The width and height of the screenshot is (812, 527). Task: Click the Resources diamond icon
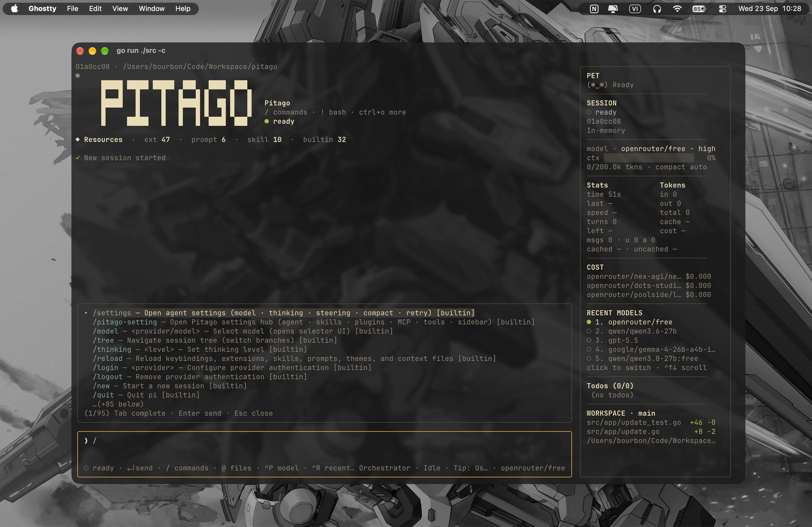coord(78,140)
